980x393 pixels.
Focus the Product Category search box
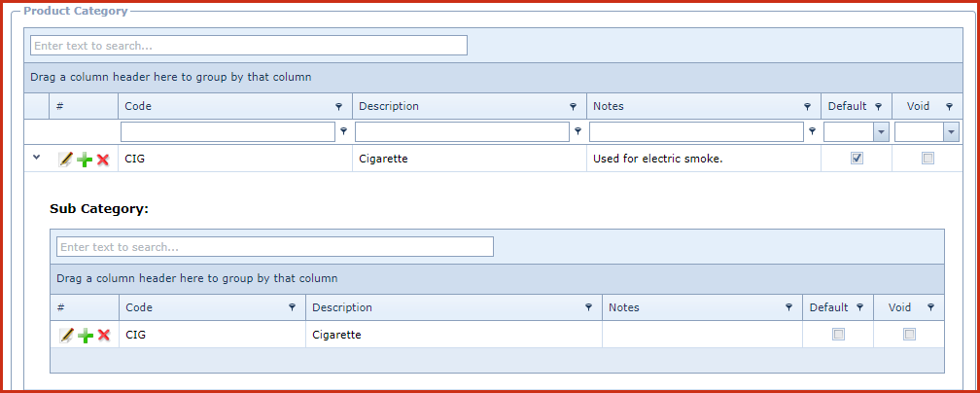tap(249, 46)
